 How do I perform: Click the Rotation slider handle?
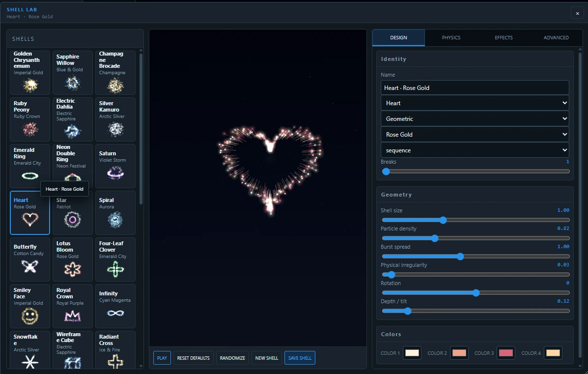click(476, 293)
